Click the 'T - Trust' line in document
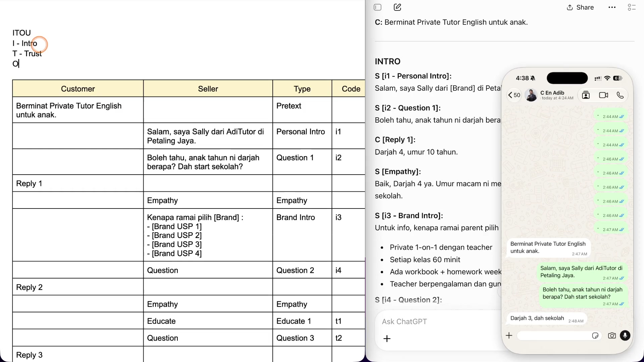The image size is (644, 362). (27, 54)
